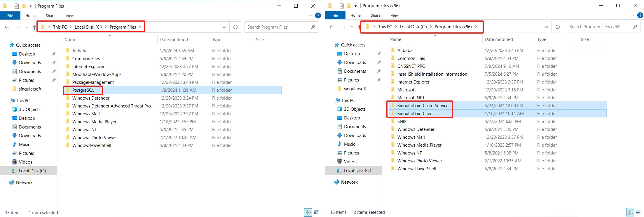
Task: Click Local Disk (C:) breadcrumb in Program Files (x86) window
Action: click(413, 27)
